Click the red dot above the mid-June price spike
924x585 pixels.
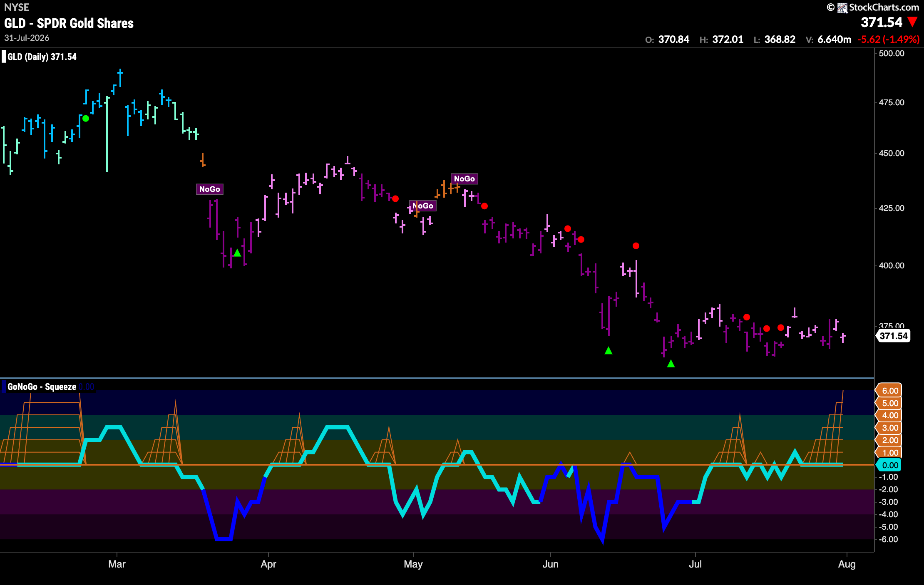pos(636,246)
